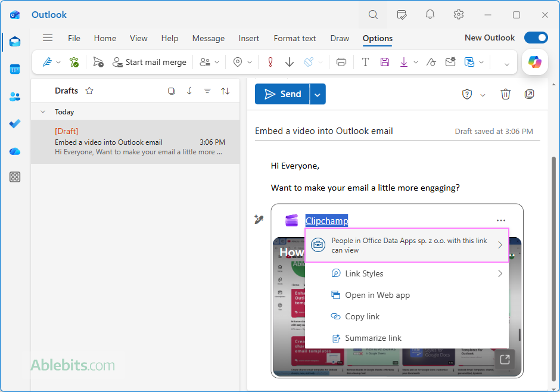Open dropdown beside shield encrypt icon

point(483,95)
